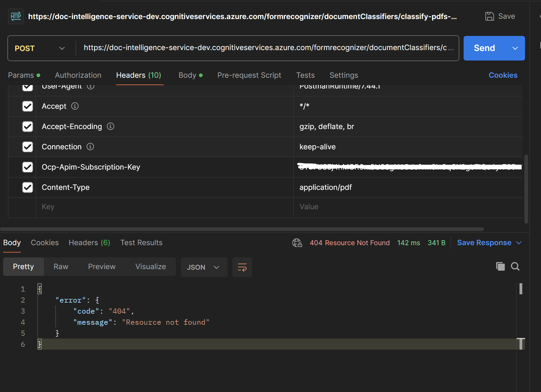This screenshot has width=541, height=392.
Task: Open the request Settings tab
Action: tap(344, 75)
